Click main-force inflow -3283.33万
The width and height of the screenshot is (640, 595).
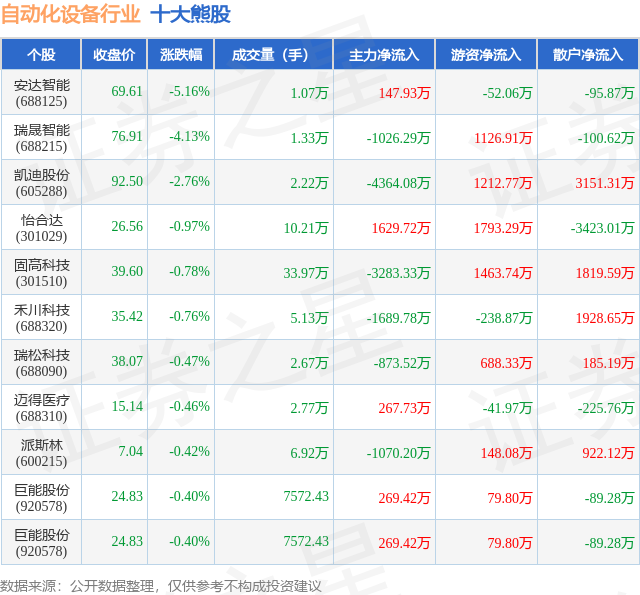click(398, 273)
